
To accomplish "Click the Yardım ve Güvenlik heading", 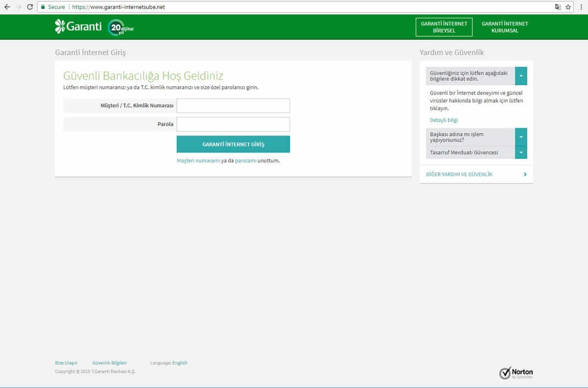I will [452, 52].
